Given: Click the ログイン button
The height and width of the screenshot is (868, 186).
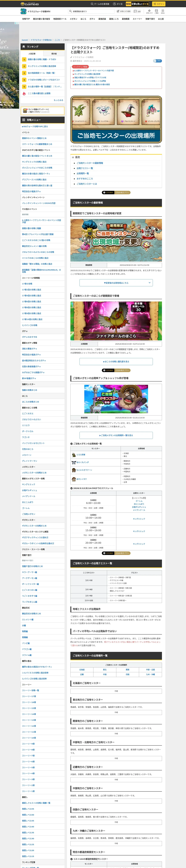Looking at the screenshot, I should 158,4.
